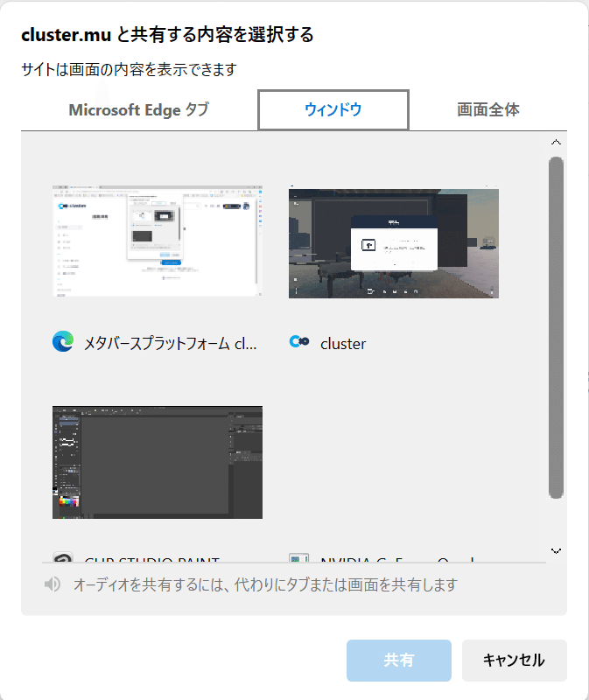Click the cluster app logo icon
The width and height of the screenshot is (589, 700).
coord(299,342)
